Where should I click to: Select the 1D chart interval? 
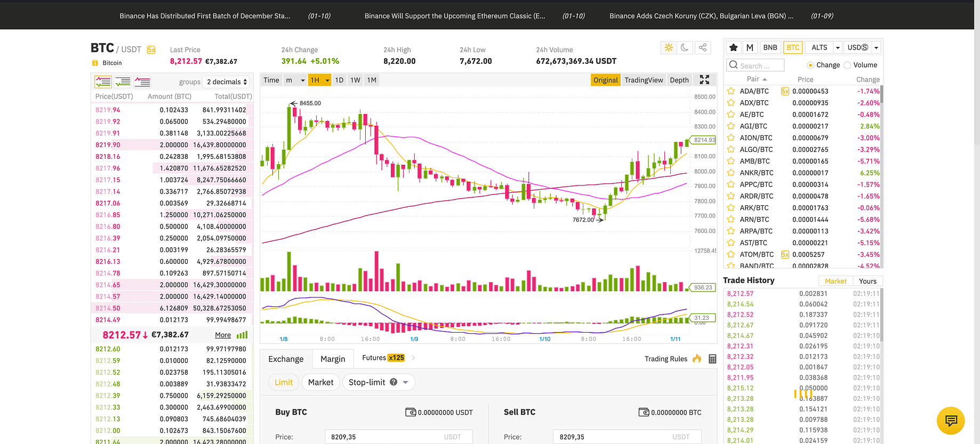pos(339,80)
